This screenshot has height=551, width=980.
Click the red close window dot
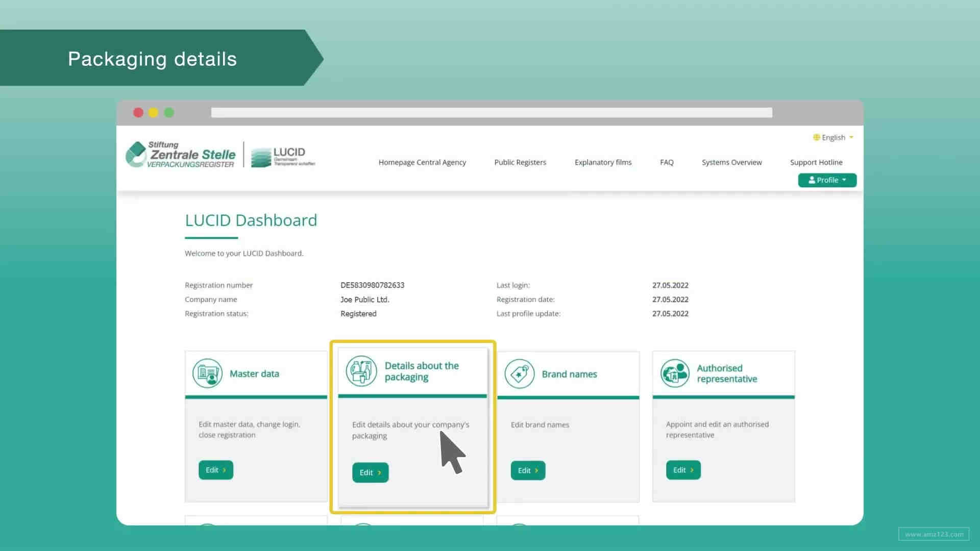point(138,113)
